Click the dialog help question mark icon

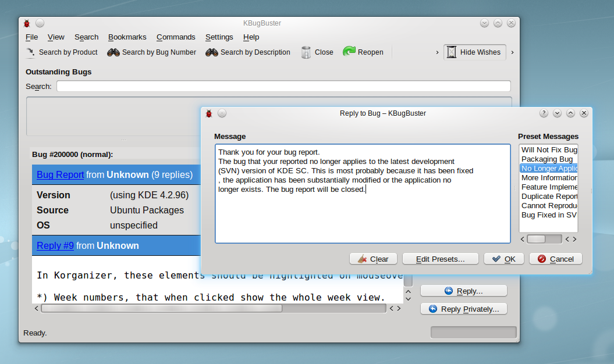544,113
